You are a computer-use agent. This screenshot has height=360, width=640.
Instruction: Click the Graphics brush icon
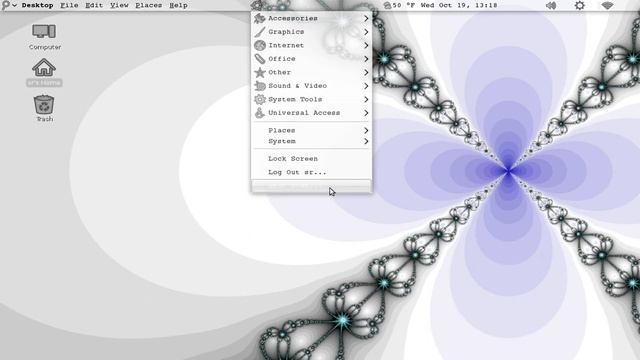[260, 32]
